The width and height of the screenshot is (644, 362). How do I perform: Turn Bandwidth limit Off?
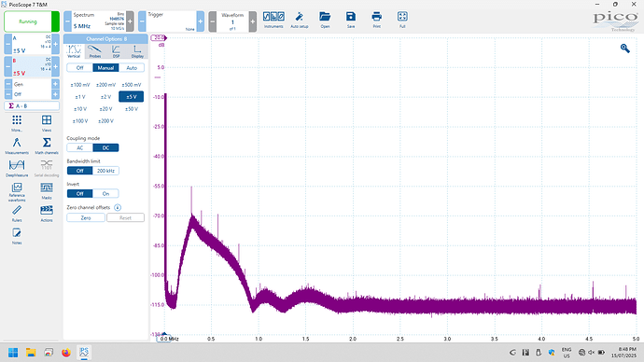pyautogui.click(x=79, y=171)
